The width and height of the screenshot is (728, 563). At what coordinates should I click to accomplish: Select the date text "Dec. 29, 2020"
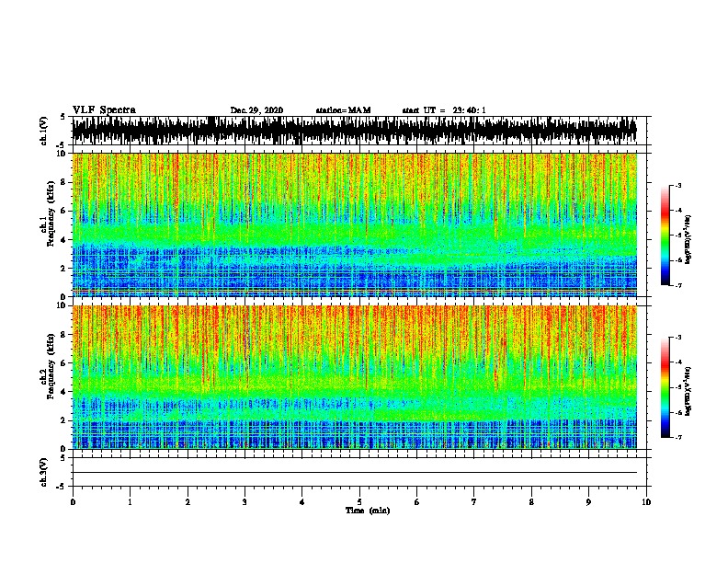point(256,110)
